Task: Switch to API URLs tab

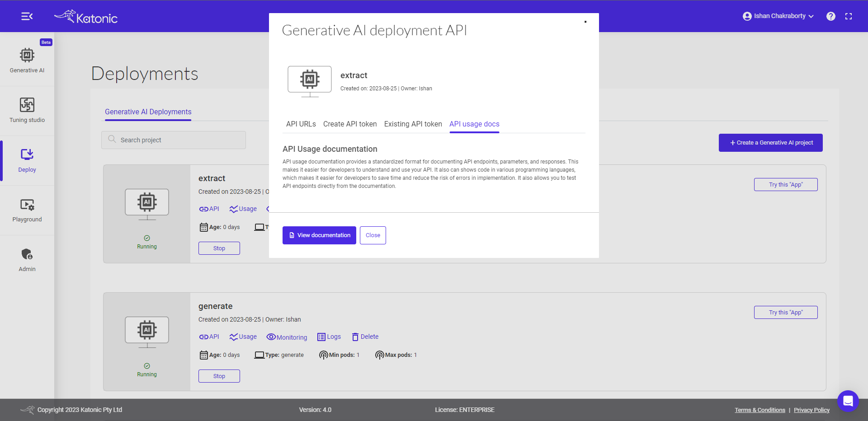Action: pyautogui.click(x=301, y=124)
